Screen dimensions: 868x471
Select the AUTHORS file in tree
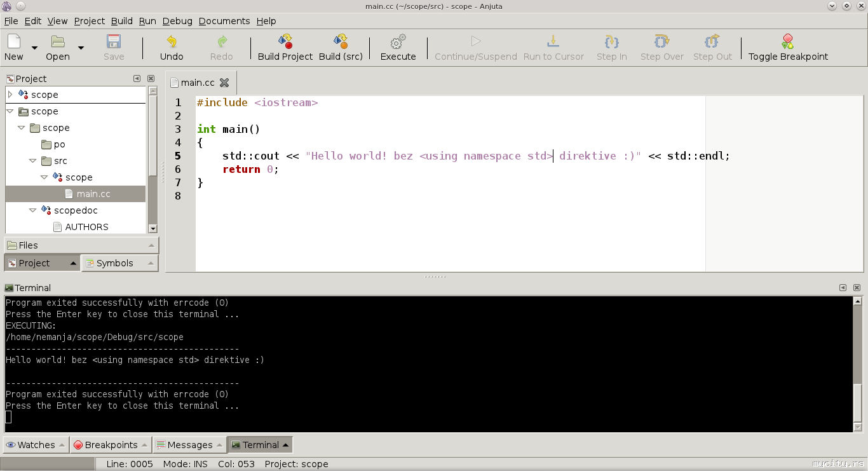pyautogui.click(x=86, y=227)
